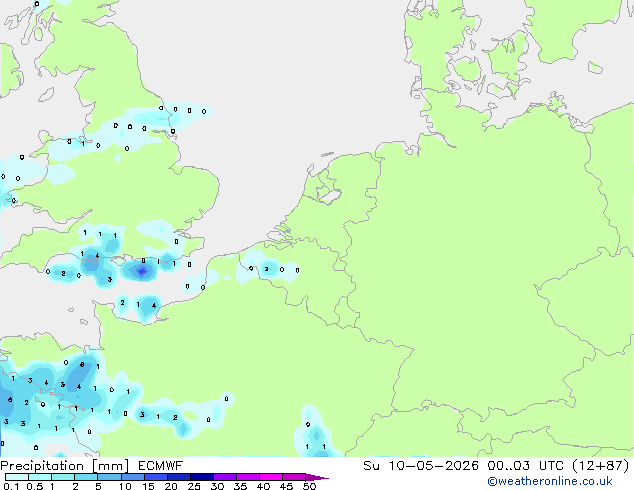This screenshot has width=634, height=490.
Task: Click the dark blue rain core over the Channel
Action: click(142, 271)
